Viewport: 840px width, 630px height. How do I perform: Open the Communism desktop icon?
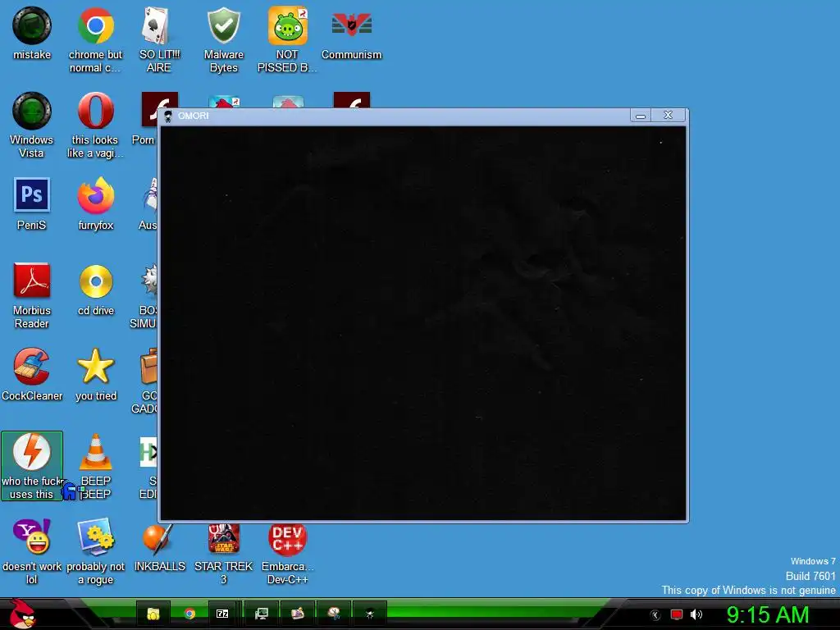351,33
